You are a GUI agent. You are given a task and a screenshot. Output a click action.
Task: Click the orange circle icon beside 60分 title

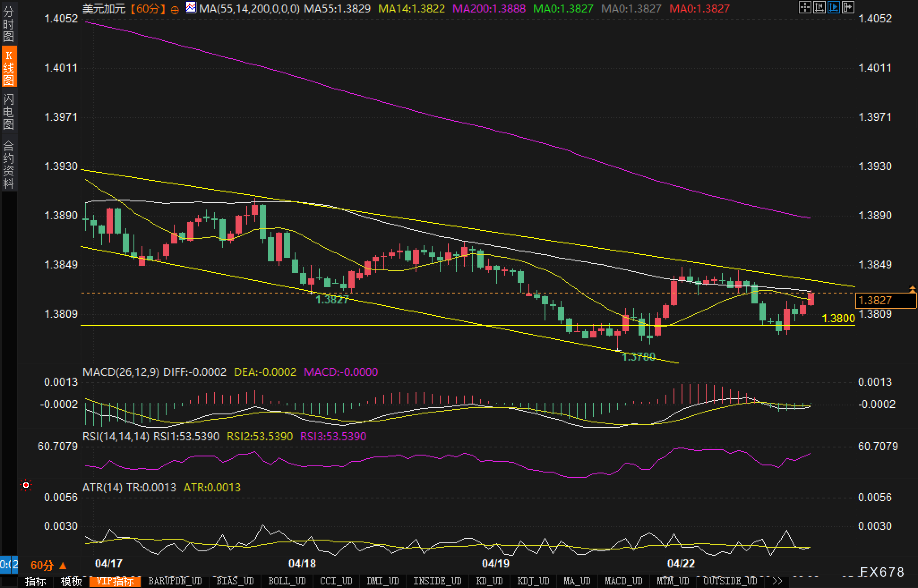point(175,9)
